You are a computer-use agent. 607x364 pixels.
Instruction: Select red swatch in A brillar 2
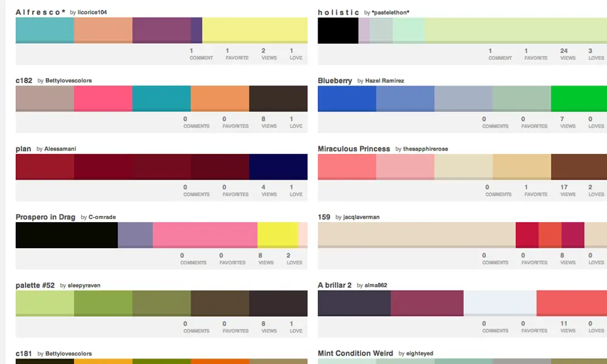pyautogui.click(x=572, y=303)
